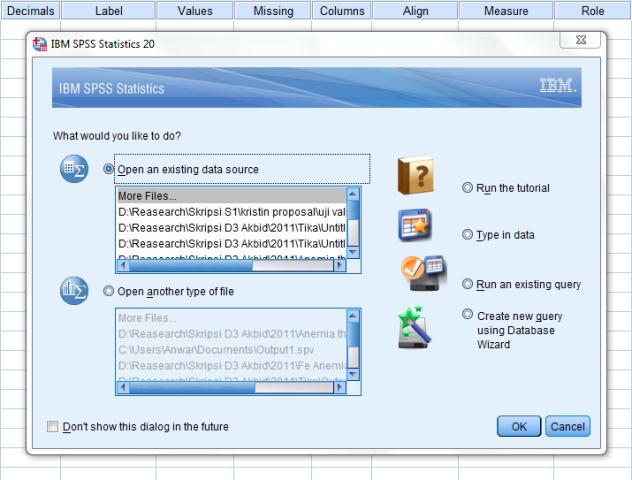Click the Role column header
Image resolution: width=632 pixels, height=480 pixels.
(592, 10)
